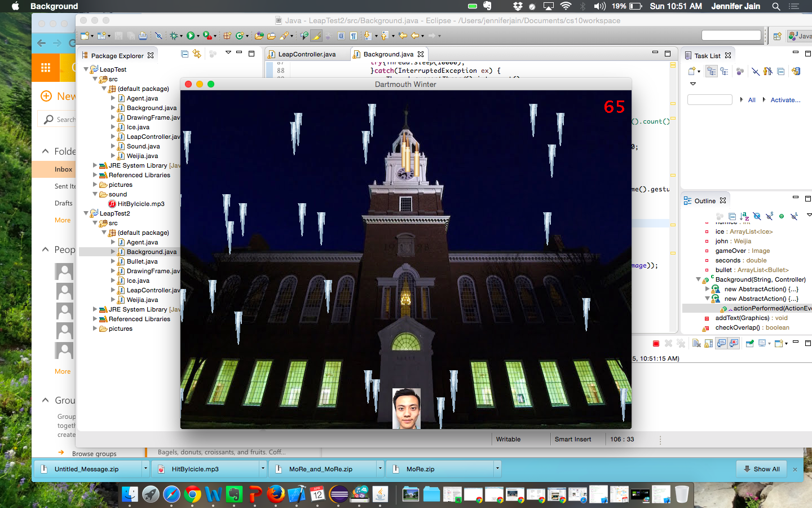Click Browse groups link in mail window
This screenshot has width=812, height=508.
point(94,454)
